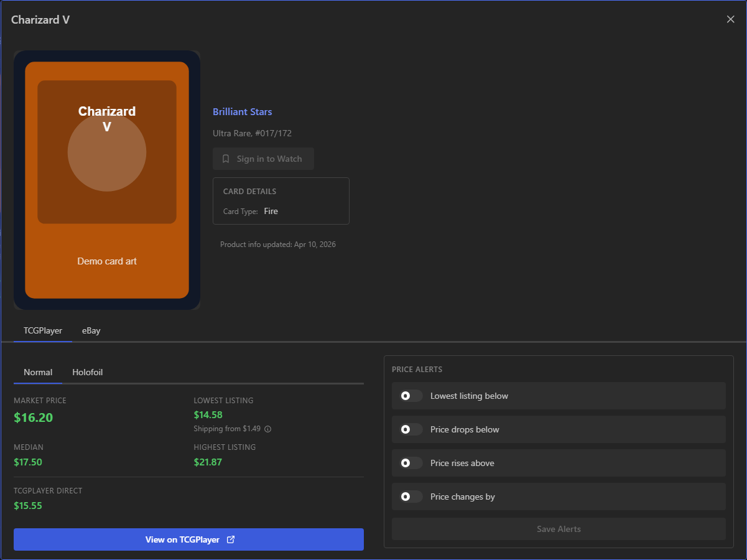The image size is (747, 560).
Task: Click the Charizard V card image
Action: [107, 180]
